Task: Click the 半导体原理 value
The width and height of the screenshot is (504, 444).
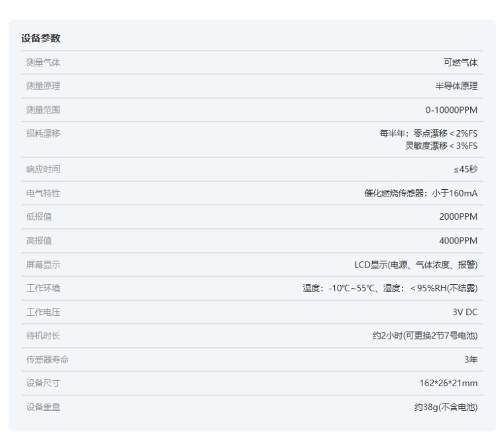Action: pyautogui.click(x=456, y=86)
